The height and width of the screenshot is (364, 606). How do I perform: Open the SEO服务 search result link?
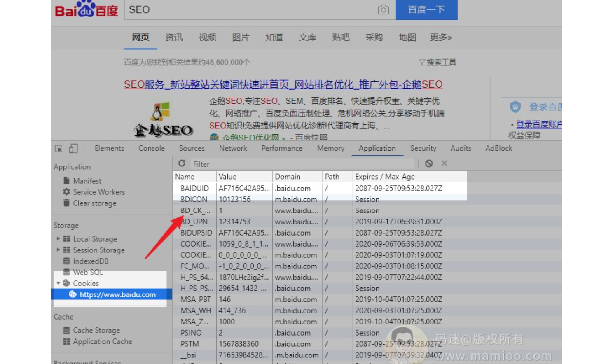coord(283,84)
